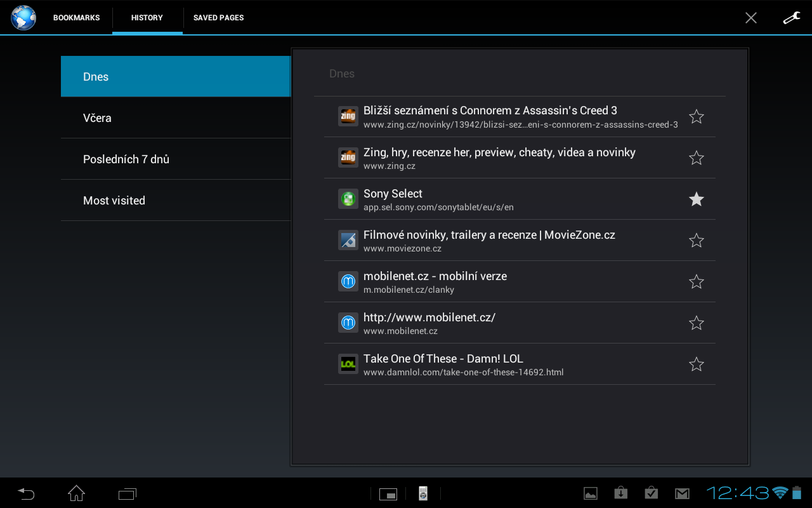This screenshot has width=812, height=508.
Task: Select the Včera history group
Action: pyautogui.click(x=175, y=117)
